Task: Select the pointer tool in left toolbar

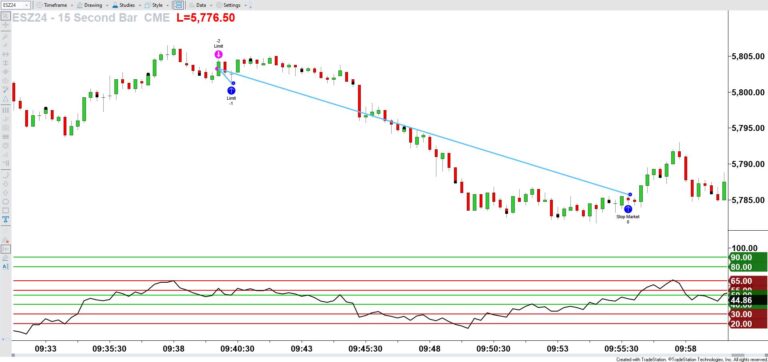Action: point(5,16)
